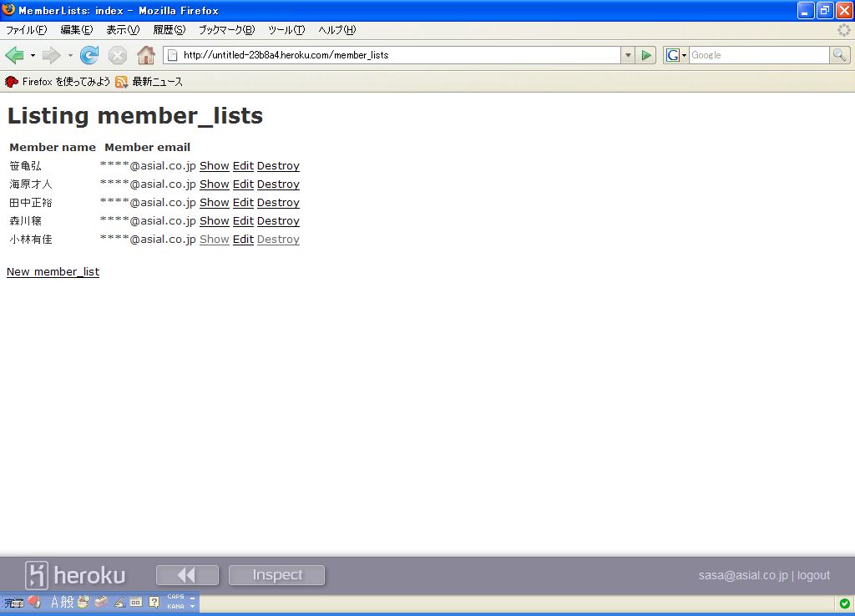Expand the URL history dropdown arrow

[x=628, y=55]
